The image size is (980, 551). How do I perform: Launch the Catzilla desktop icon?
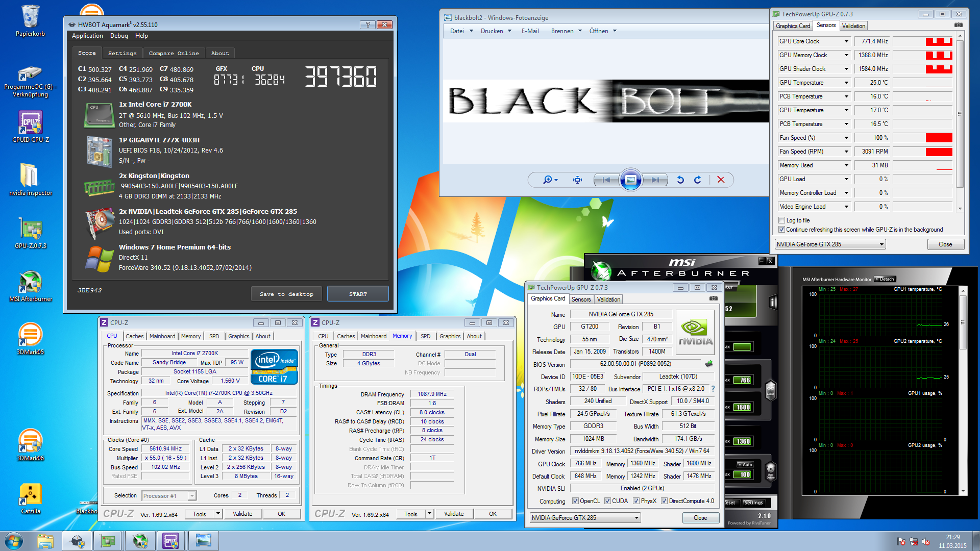30,498
